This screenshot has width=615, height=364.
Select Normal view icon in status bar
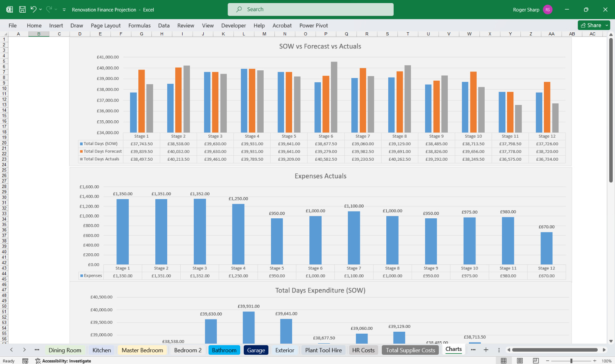(x=504, y=361)
